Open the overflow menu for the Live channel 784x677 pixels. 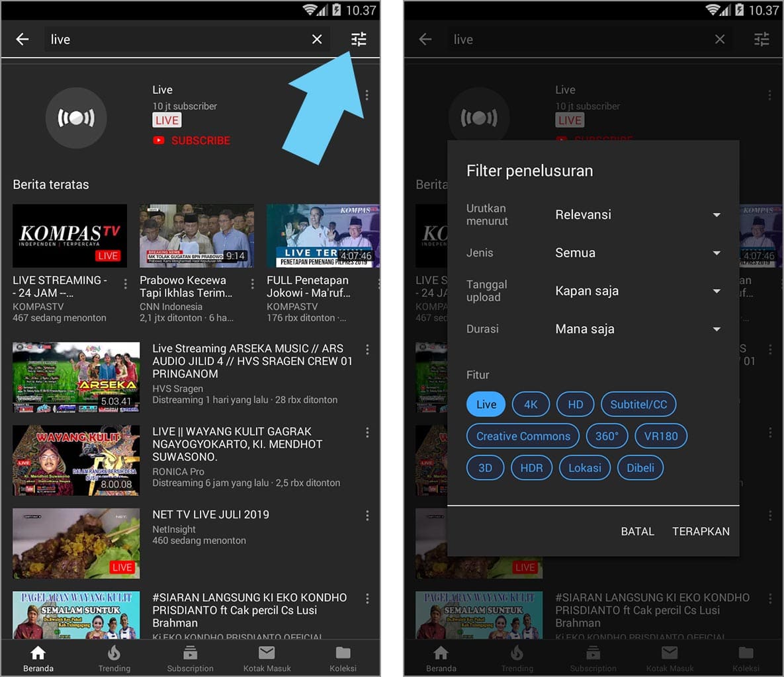coord(367,95)
